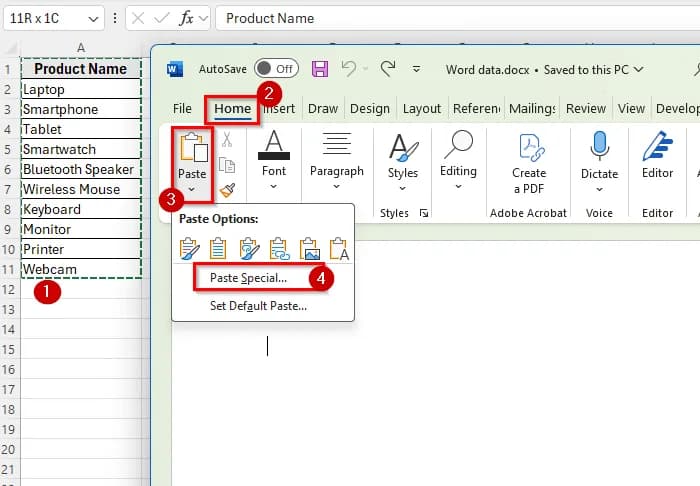Select row 15 header in Excel
Viewport: 700px width, 486px height.
[x=8, y=349]
